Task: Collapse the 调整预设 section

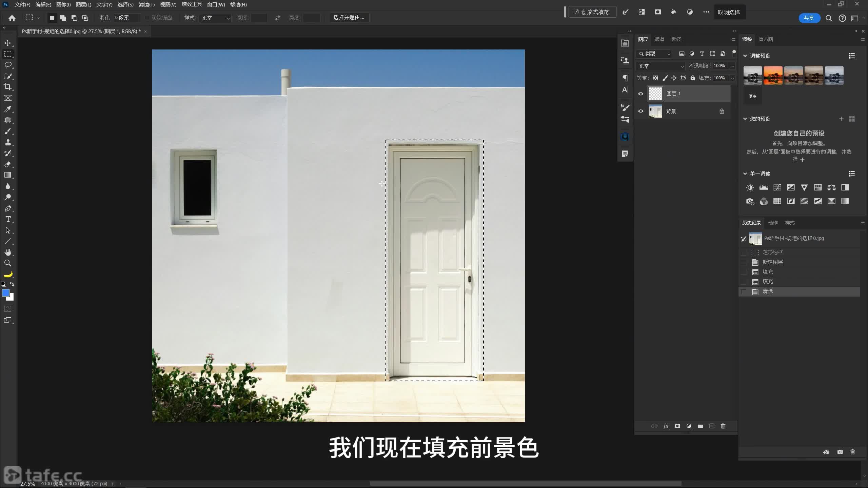Action: pyautogui.click(x=745, y=56)
